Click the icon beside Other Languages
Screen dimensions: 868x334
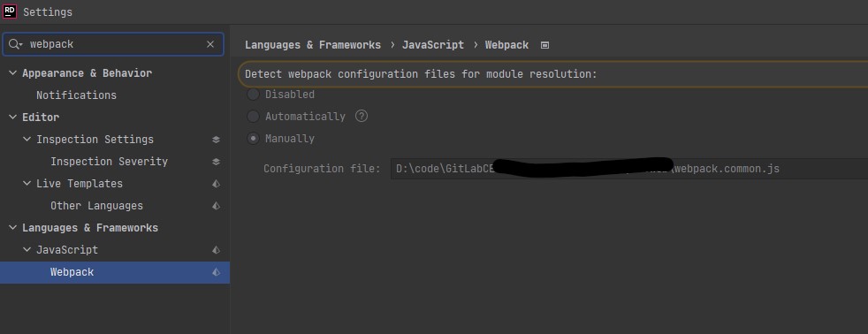pos(216,206)
